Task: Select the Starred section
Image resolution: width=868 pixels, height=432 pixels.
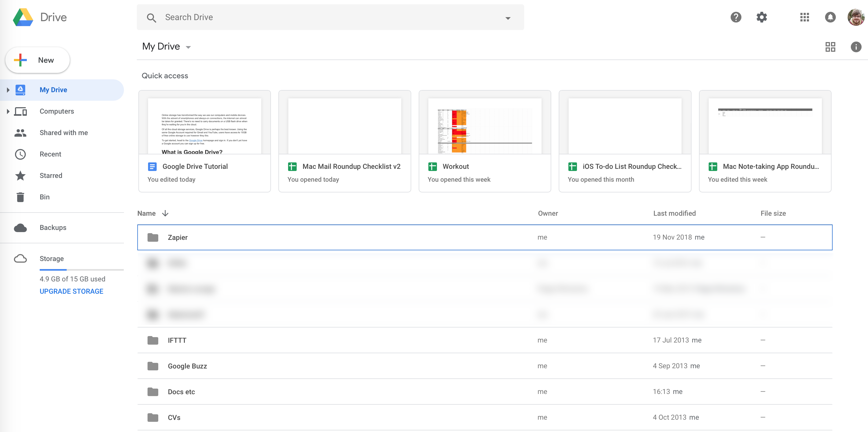Action: [50, 175]
